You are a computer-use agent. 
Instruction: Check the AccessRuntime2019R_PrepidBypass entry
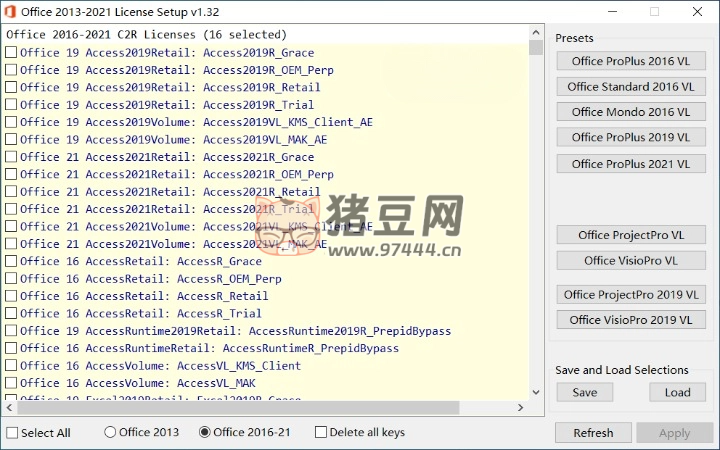click(11, 331)
